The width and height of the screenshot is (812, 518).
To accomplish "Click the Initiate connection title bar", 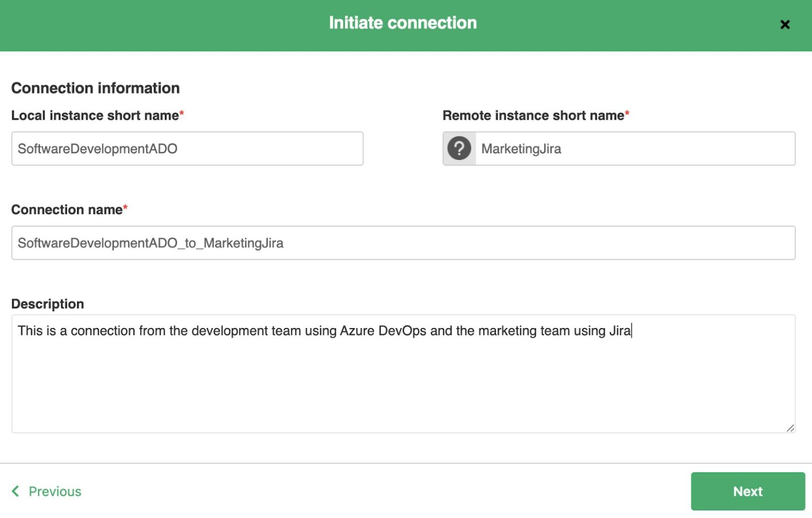I will click(x=402, y=23).
